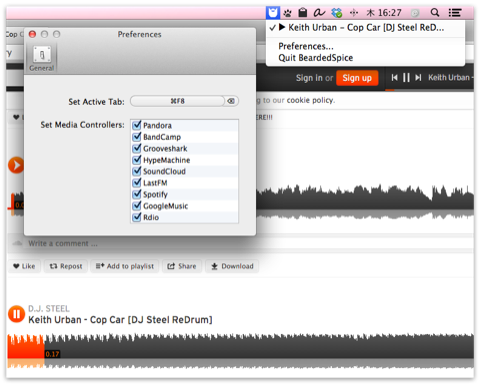This screenshot has width=480, height=384.
Task: Open D.J. STEEL artist link
Action: coord(49,308)
